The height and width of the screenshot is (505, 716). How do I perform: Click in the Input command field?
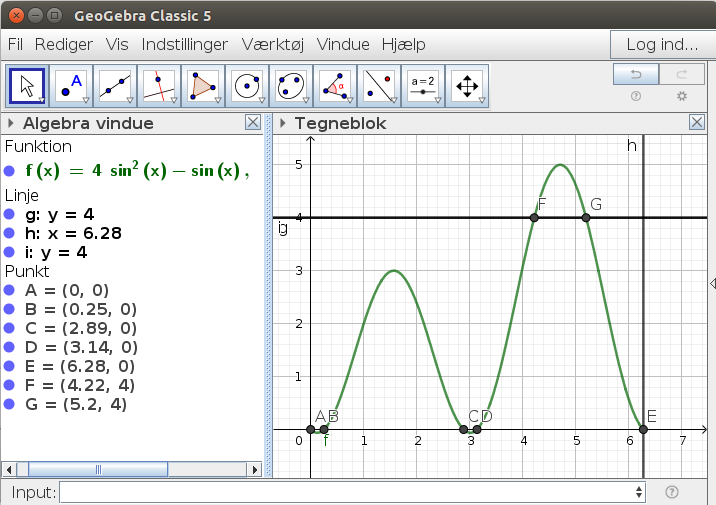click(352, 492)
